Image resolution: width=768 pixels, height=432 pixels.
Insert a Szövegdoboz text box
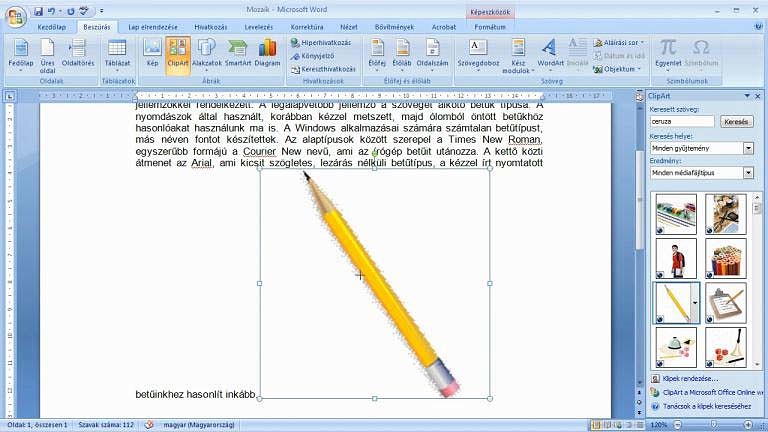[x=478, y=54]
